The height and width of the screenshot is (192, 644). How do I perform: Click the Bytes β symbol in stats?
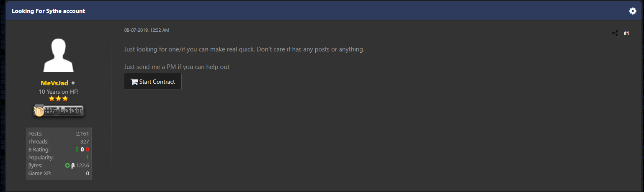pos(73,166)
